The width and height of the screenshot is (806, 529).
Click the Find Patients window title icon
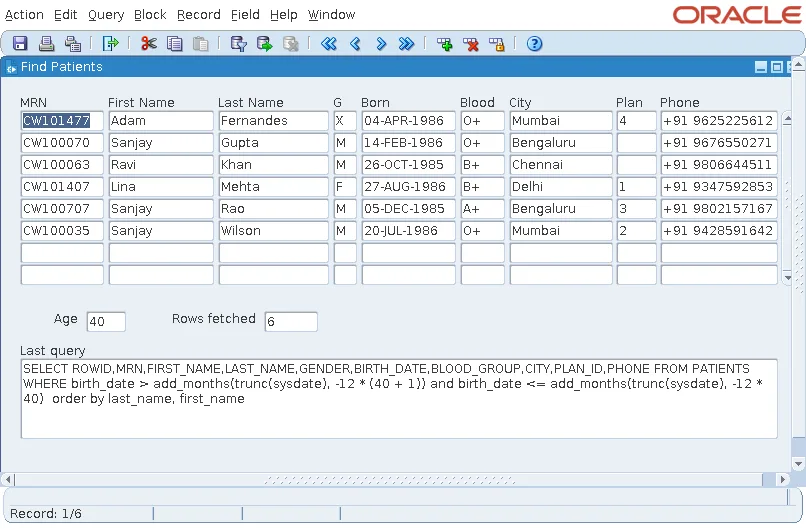[x=11, y=67]
